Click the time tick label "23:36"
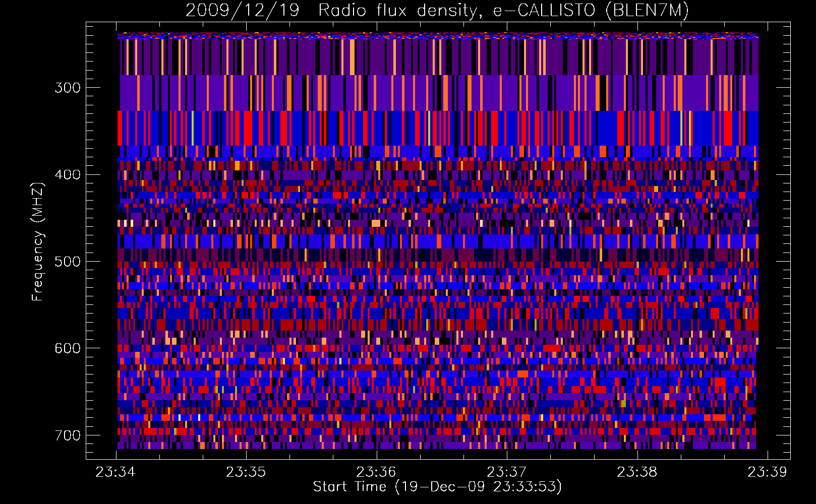 pos(376,472)
